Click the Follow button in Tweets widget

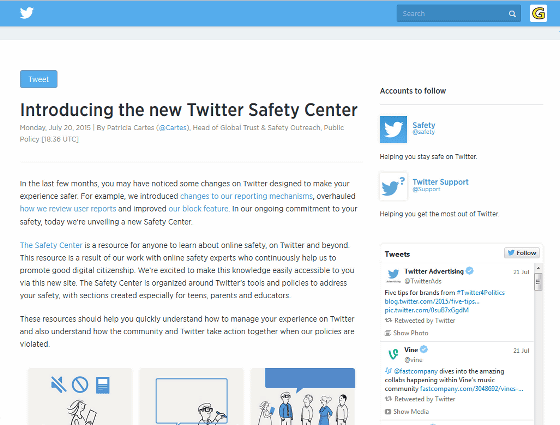[522, 253]
